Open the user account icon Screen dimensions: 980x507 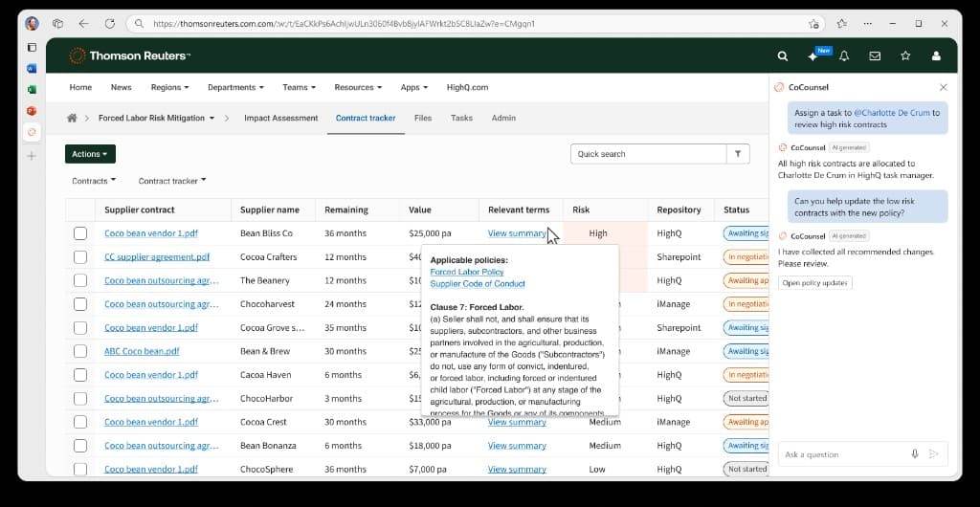click(936, 56)
